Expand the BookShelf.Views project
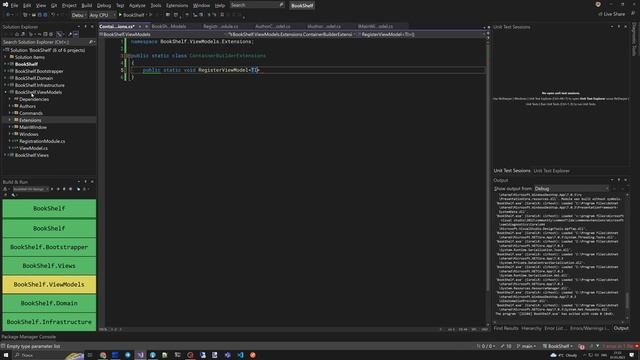This screenshot has height=360, width=640. [6, 155]
